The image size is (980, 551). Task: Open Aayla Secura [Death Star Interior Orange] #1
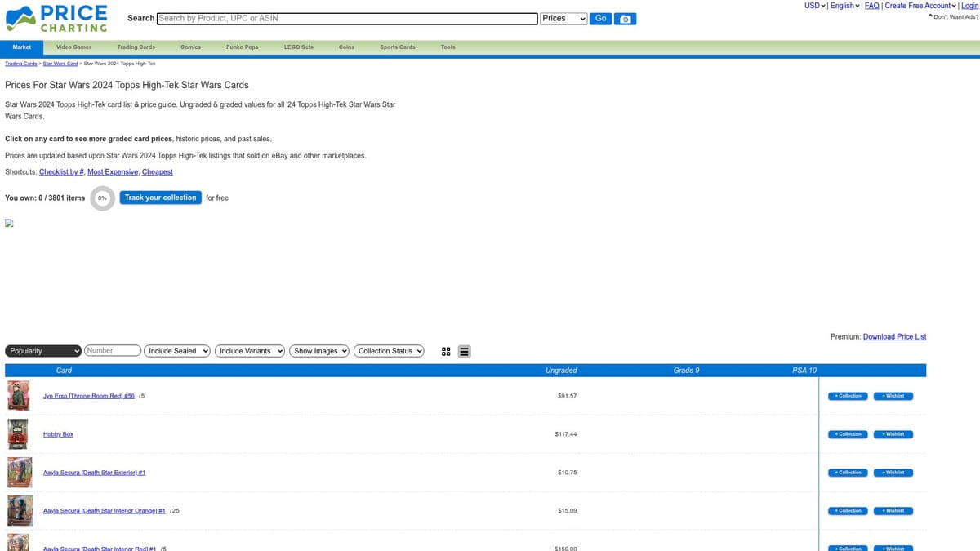tap(104, 511)
